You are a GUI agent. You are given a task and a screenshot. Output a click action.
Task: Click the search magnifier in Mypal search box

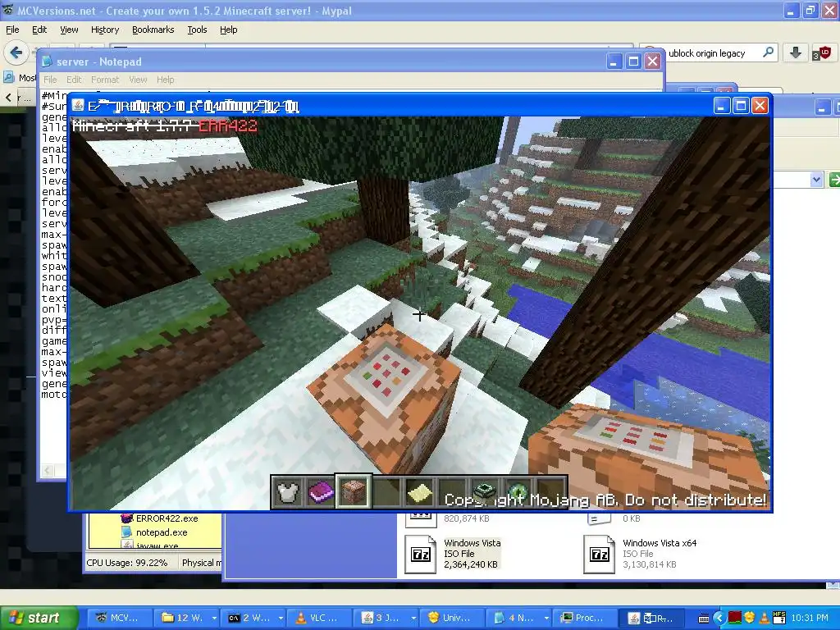(x=768, y=52)
